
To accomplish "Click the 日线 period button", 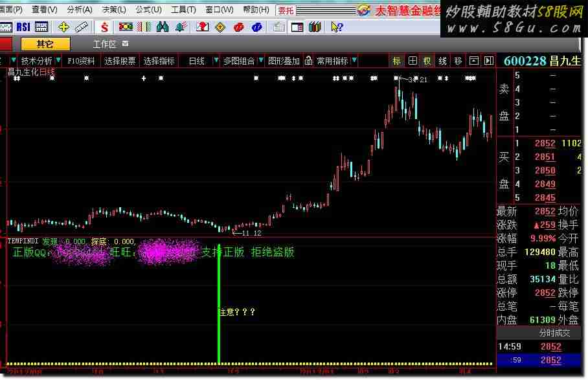I will (x=196, y=61).
